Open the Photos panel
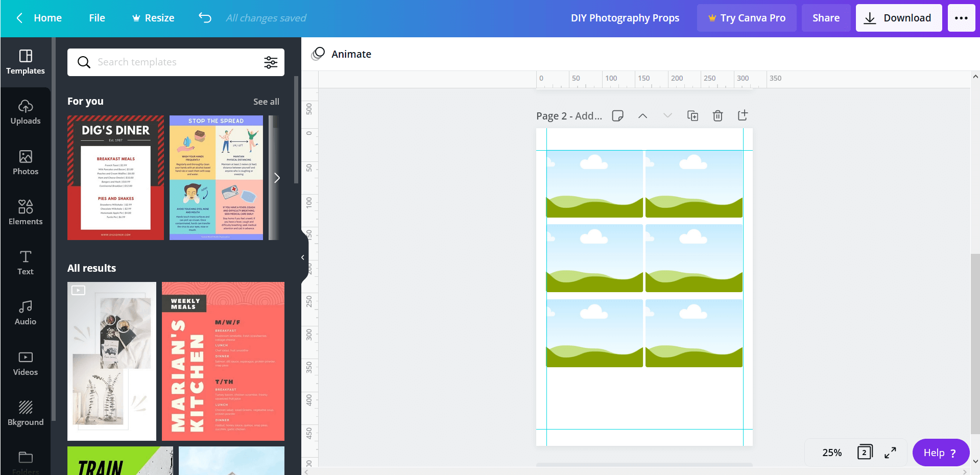This screenshot has height=475, width=980. (x=26, y=162)
